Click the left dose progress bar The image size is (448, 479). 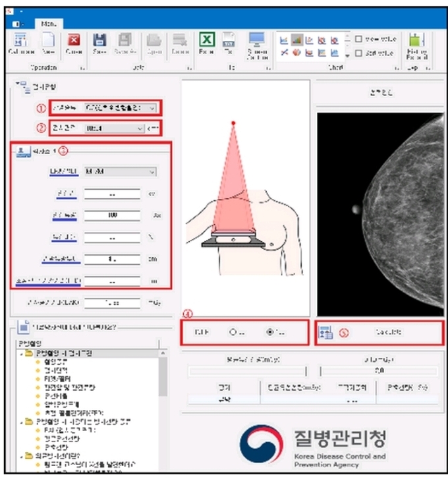247,371
